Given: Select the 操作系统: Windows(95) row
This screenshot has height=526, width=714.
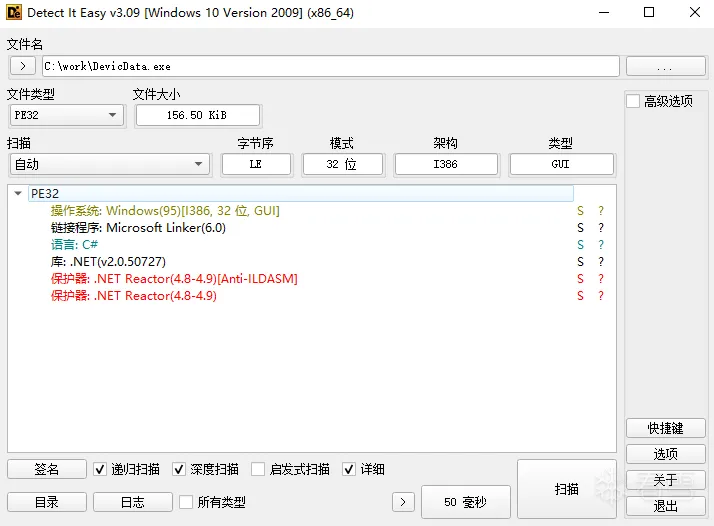Looking at the screenshot, I should [165, 211].
